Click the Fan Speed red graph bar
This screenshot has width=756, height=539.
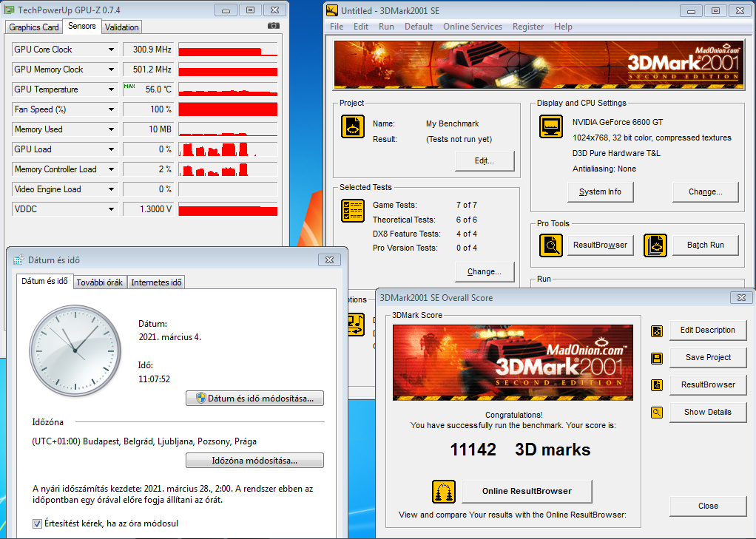click(228, 109)
